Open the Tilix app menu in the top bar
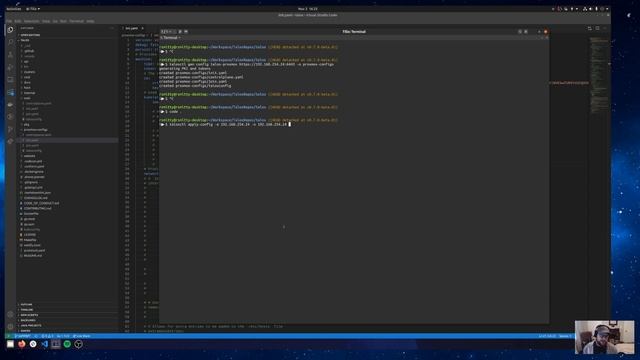Viewport: 640px width, 360px height. (x=33, y=9)
